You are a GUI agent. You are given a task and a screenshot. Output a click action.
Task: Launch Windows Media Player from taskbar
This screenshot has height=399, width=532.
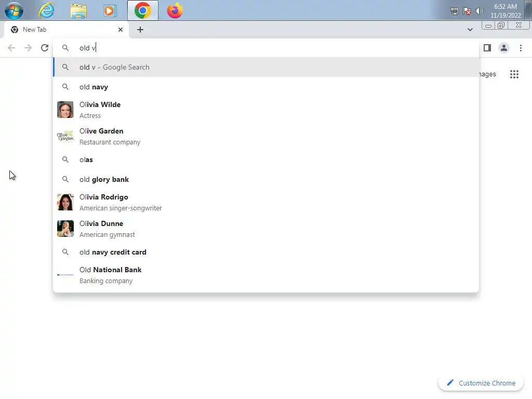(110, 11)
